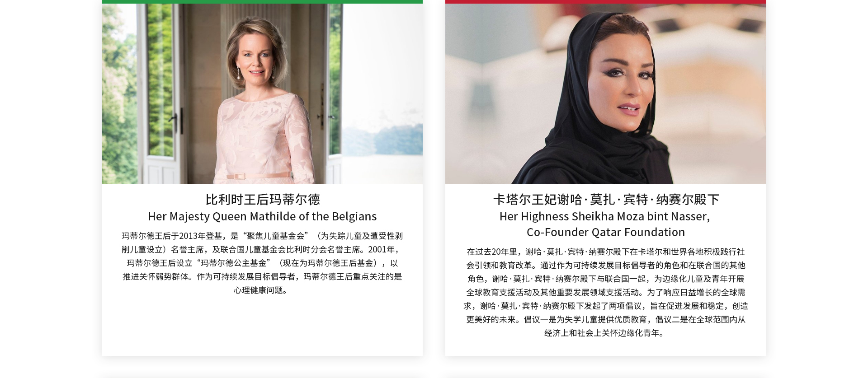Click the line starting 更美好的未来

(606, 319)
